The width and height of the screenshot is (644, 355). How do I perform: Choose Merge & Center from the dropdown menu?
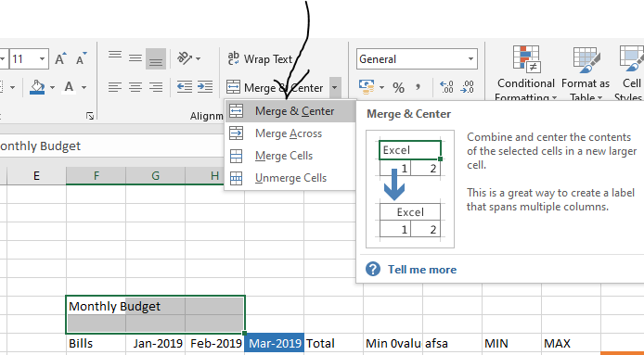coord(290,111)
